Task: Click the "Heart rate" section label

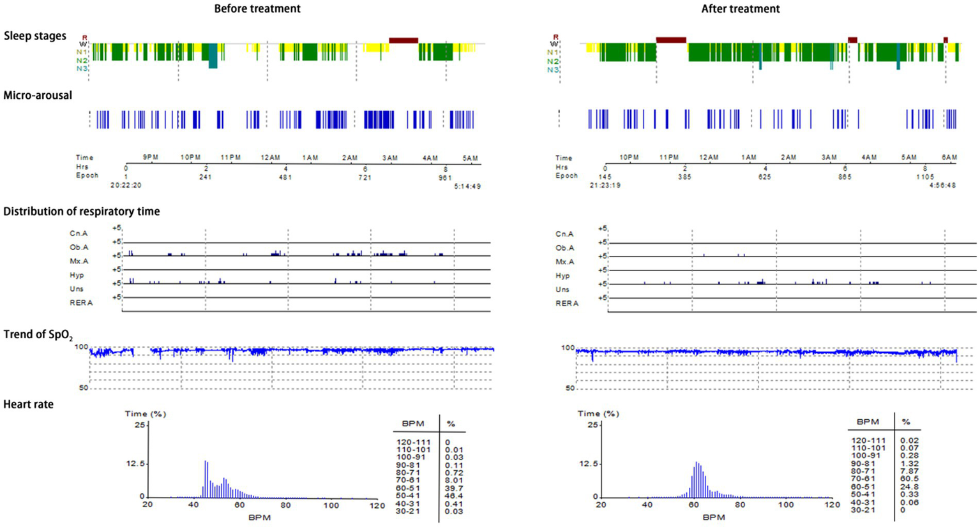Action: tap(28, 405)
